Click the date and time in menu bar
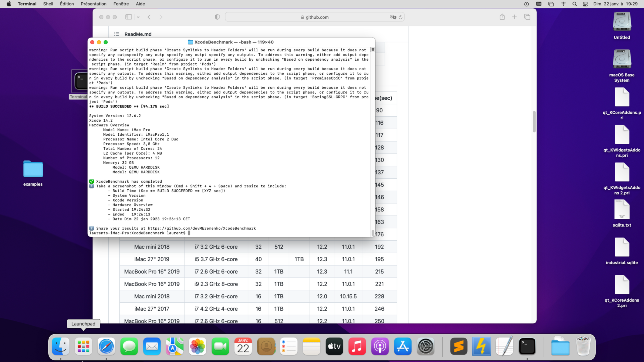The image size is (644, 362). point(615,4)
